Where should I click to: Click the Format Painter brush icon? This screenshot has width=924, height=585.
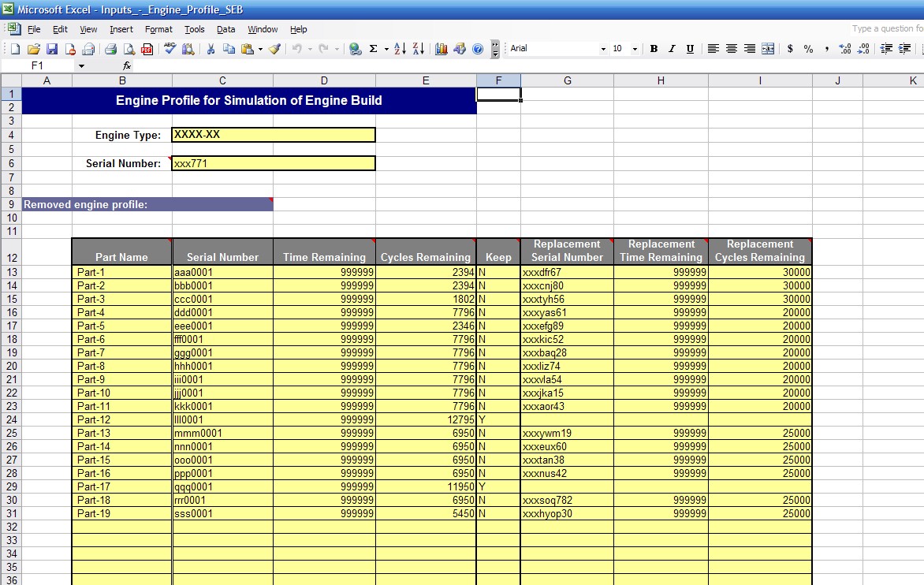[x=274, y=49]
